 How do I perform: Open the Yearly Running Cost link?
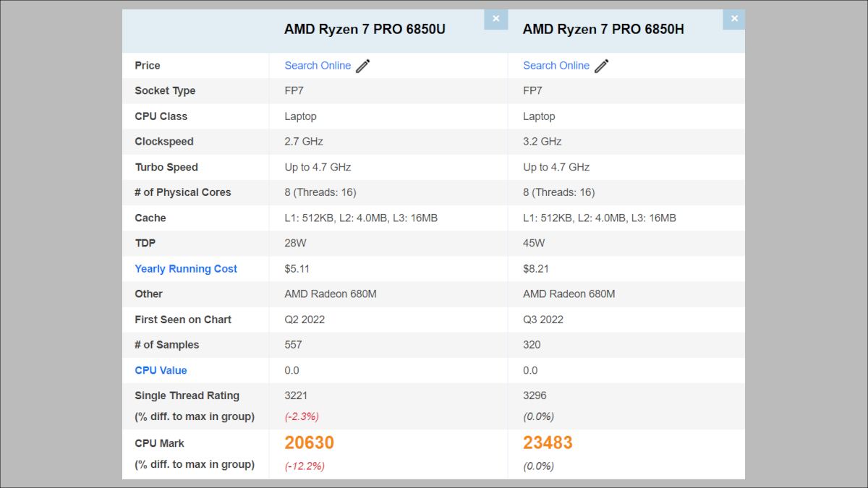pyautogui.click(x=185, y=268)
